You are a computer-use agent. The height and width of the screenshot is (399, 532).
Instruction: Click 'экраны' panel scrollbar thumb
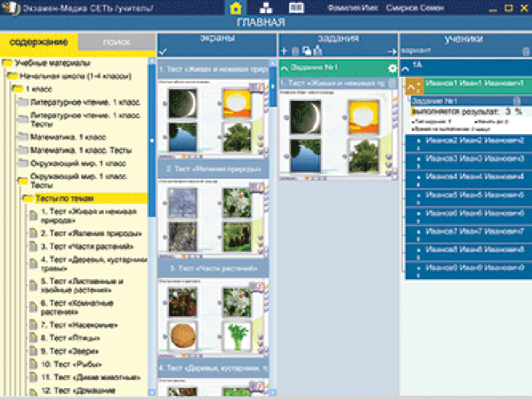[x=272, y=86]
